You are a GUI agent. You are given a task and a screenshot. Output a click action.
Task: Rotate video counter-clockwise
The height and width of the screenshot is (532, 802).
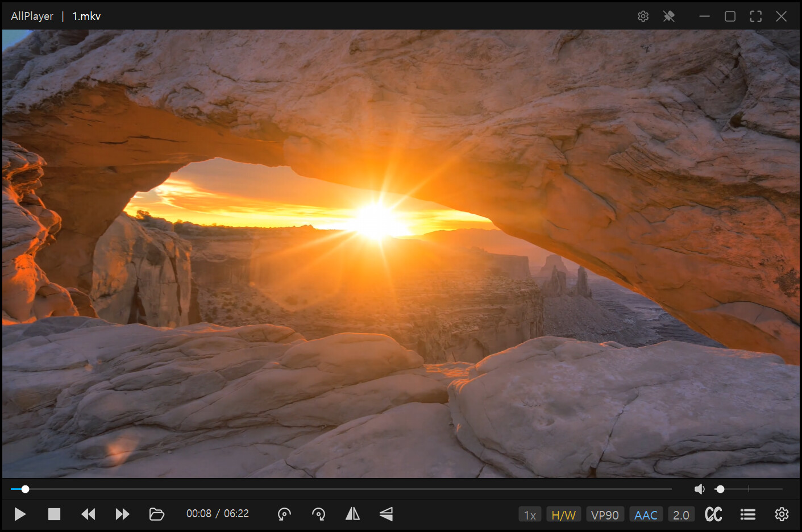[x=284, y=514]
